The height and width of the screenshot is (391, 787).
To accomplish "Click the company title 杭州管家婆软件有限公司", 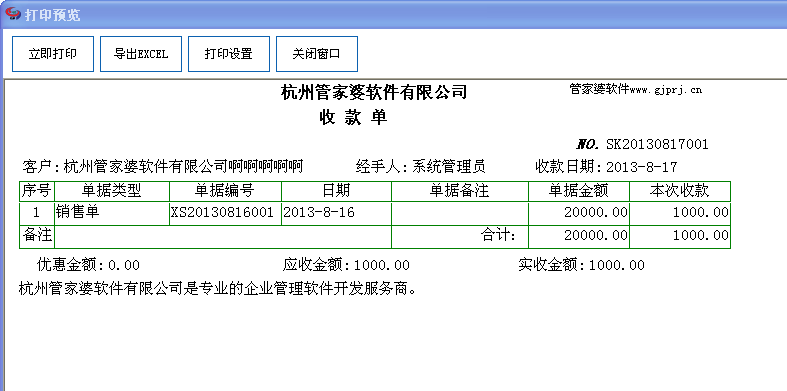I will [x=374, y=92].
